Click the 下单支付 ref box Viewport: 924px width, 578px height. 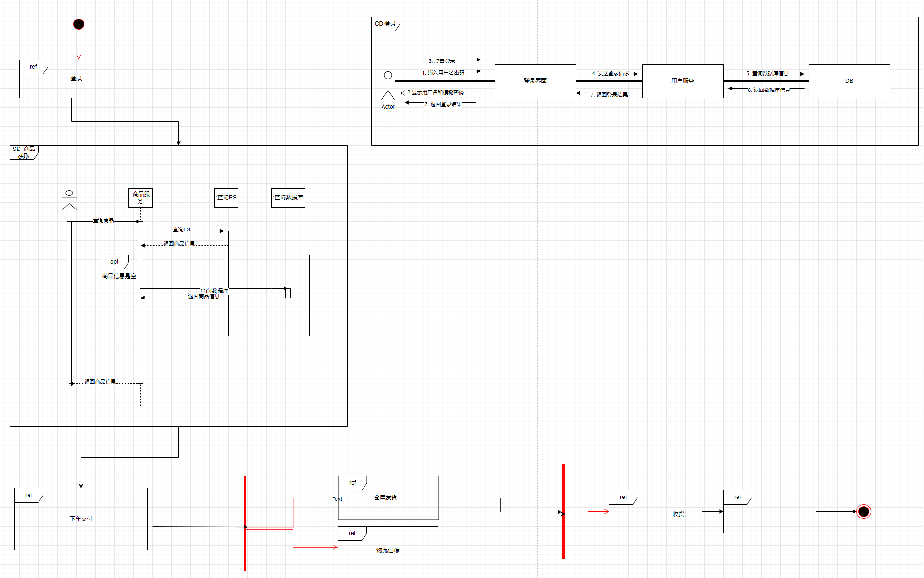(81, 519)
